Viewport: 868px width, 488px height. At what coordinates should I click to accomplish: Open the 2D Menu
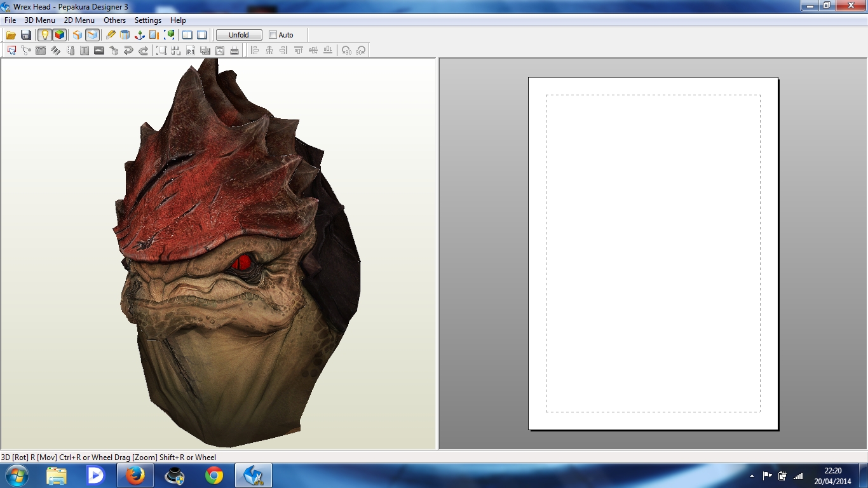pyautogui.click(x=79, y=20)
